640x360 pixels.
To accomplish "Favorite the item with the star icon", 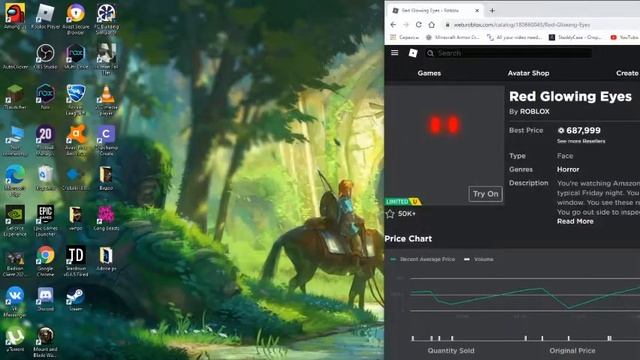I will click(390, 214).
